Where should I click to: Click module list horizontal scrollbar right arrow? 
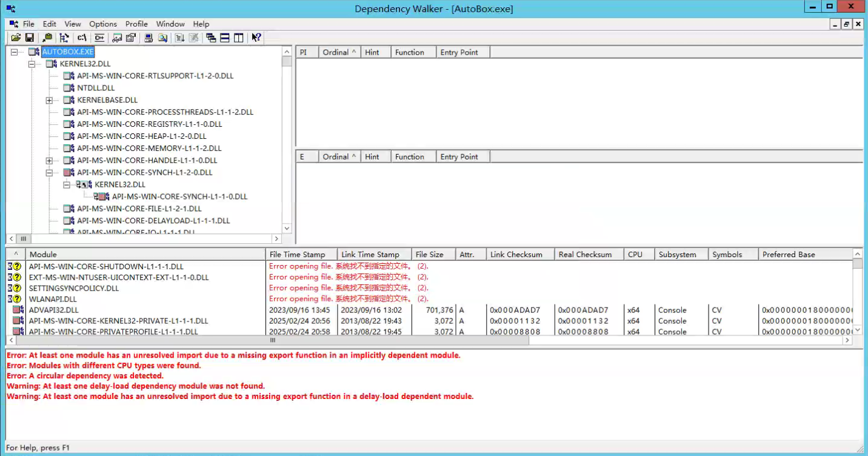point(847,341)
